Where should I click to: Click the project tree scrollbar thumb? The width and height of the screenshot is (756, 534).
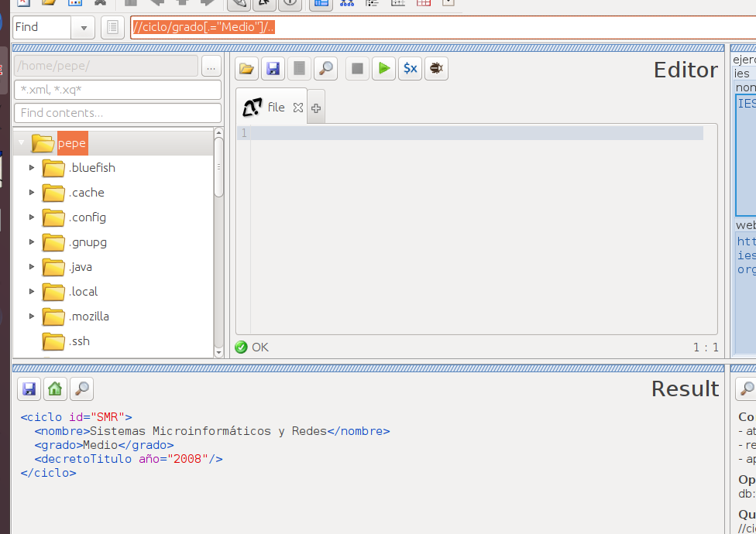click(x=218, y=167)
